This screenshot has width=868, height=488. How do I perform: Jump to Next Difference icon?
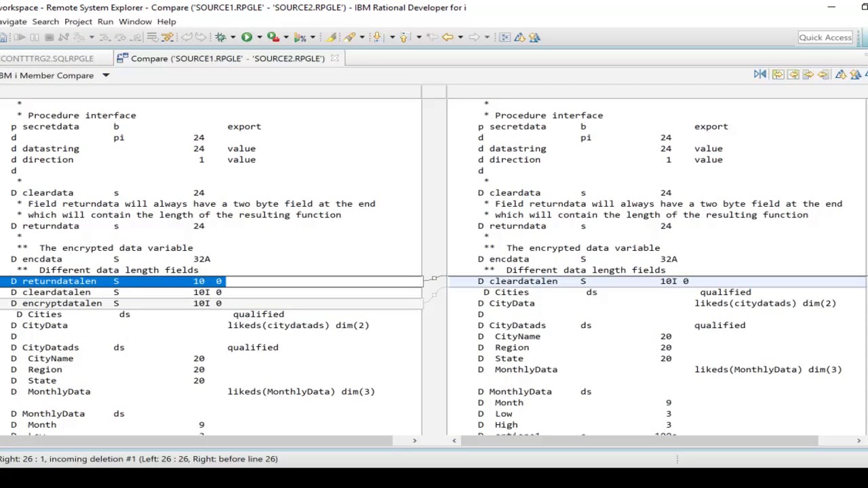[842, 75]
